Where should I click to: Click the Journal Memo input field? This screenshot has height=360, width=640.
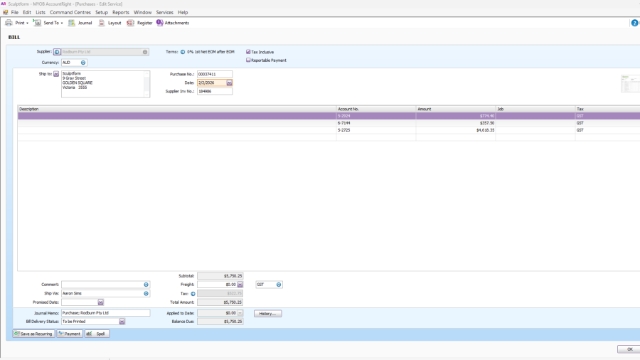[x=106, y=313]
